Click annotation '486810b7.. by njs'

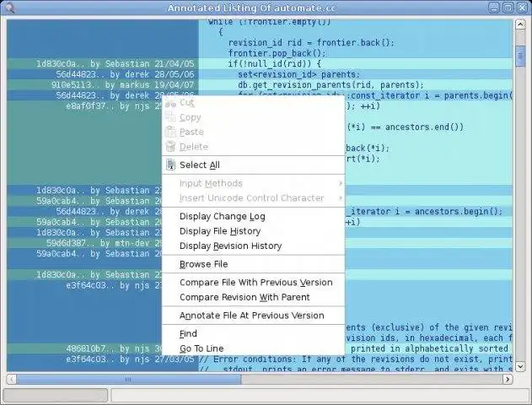pyautogui.click(x=114, y=348)
